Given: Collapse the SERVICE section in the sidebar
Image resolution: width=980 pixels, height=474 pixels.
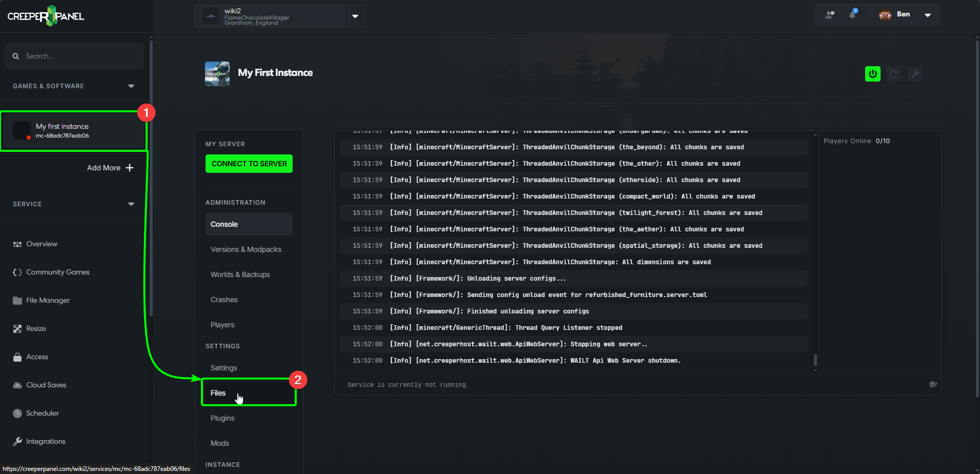Looking at the screenshot, I should coord(131,204).
